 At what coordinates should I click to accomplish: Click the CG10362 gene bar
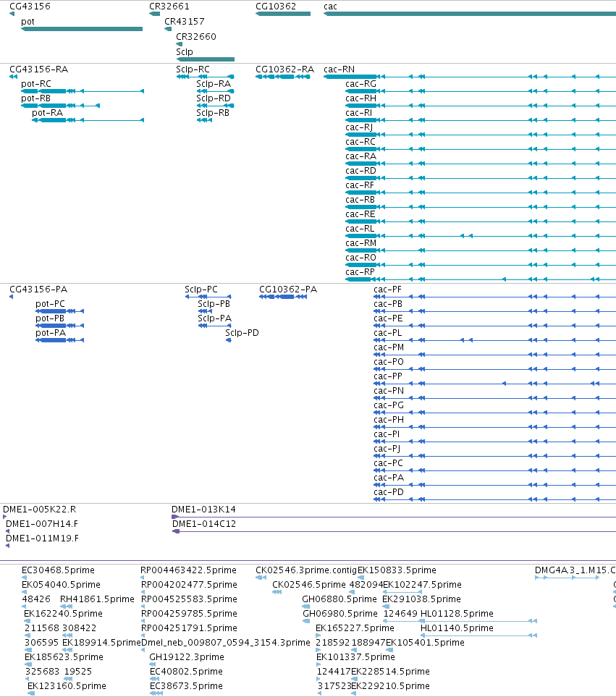(283, 14)
